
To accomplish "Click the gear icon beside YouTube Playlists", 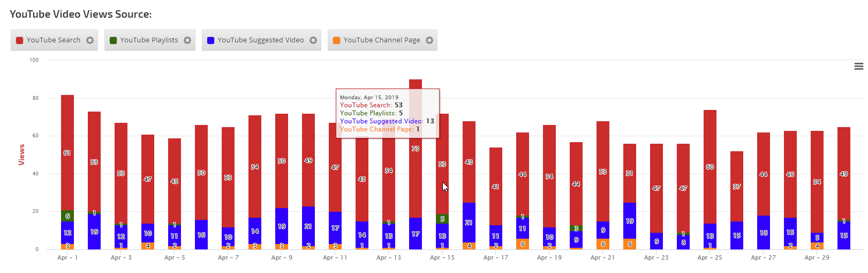I will (187, 40).
